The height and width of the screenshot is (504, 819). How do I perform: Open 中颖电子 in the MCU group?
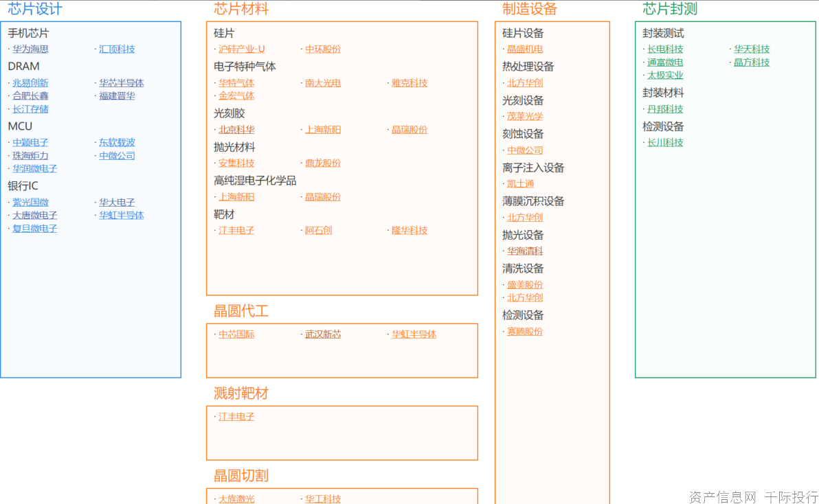[30, 142]
